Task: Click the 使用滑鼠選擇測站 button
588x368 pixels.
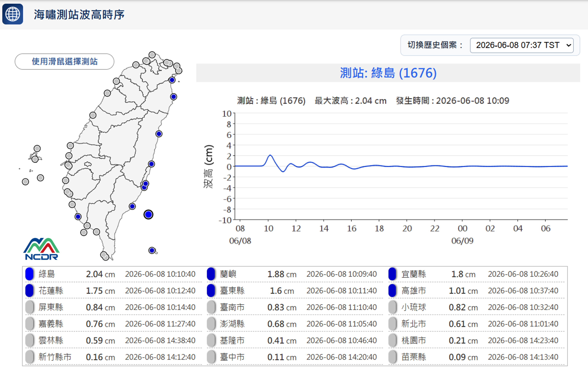Action: click(64, 62)
